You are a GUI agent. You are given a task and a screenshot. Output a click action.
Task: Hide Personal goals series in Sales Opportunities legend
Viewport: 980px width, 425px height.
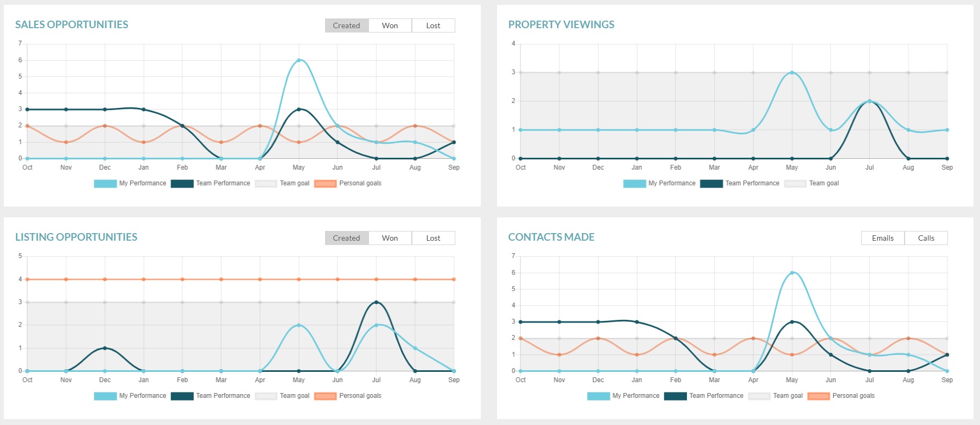(360, 183)
